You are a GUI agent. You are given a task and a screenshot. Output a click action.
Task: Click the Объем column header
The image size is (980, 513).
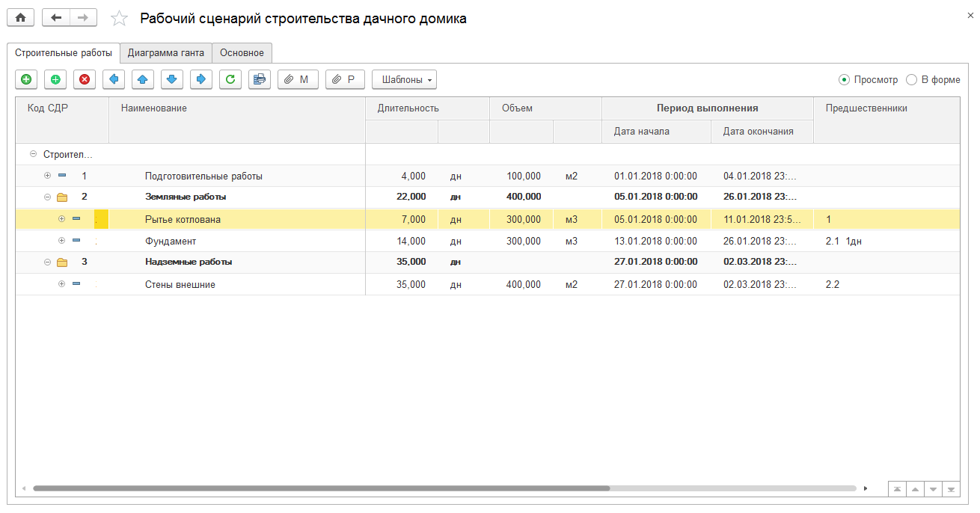click(545, 108)
